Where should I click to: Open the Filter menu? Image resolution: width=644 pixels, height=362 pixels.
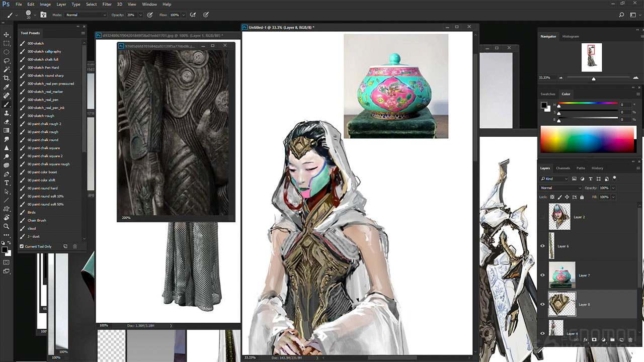click(x=107, y=4)
